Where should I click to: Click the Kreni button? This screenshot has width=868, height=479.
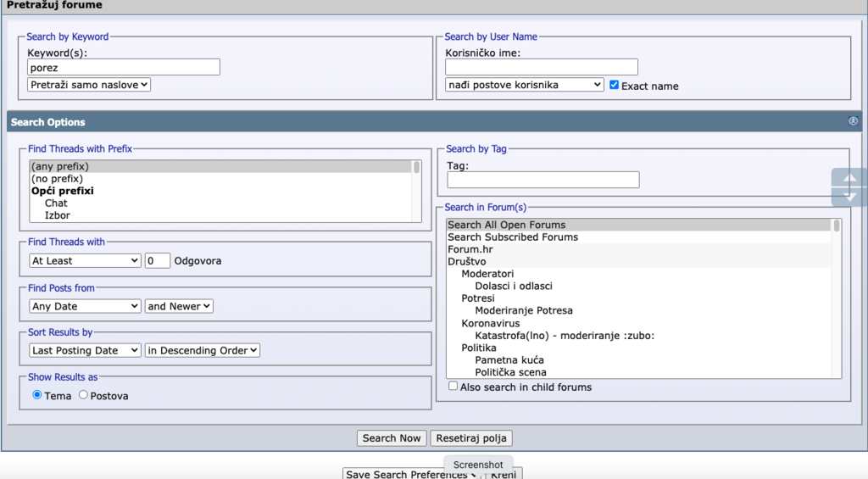tap(504, 474)
